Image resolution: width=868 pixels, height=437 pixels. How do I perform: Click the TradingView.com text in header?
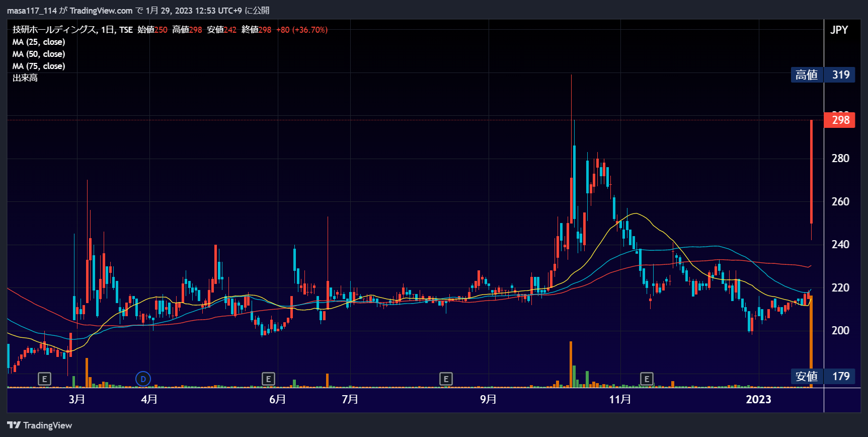point(101,11)
